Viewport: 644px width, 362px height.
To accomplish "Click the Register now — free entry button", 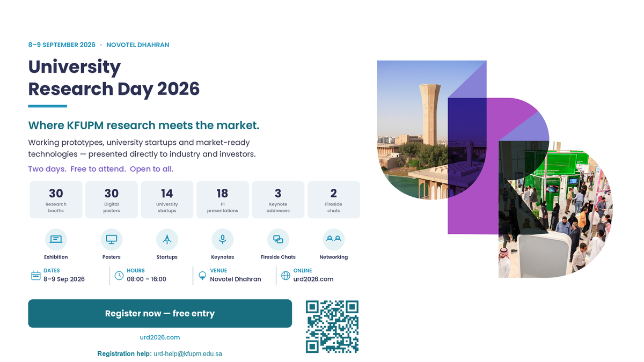I will click(160, 313).
